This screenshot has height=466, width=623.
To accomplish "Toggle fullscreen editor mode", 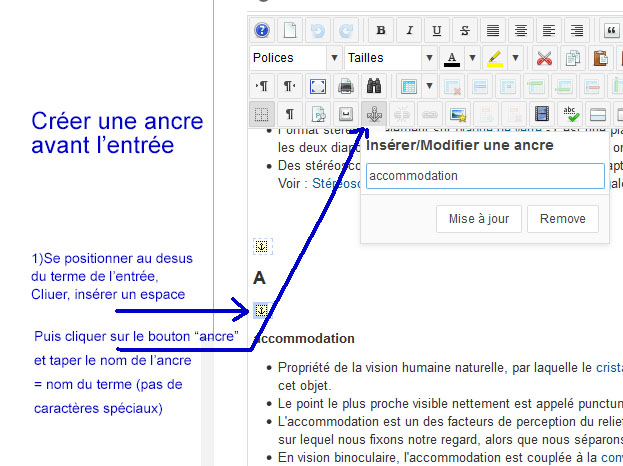I will pos(317,86).
